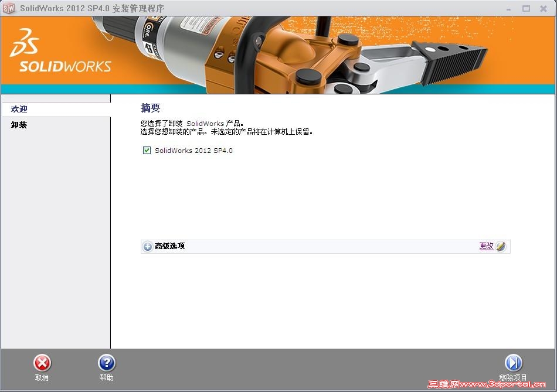
Task: Click the SW app icon in title bar
Action: (x=9, y=8)
